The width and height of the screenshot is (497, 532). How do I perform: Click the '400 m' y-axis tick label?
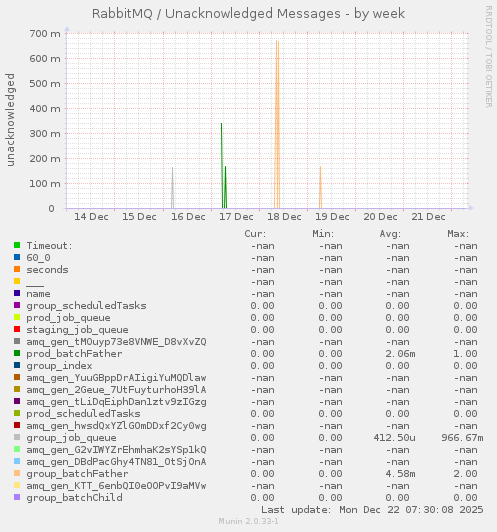pos(45,109)
